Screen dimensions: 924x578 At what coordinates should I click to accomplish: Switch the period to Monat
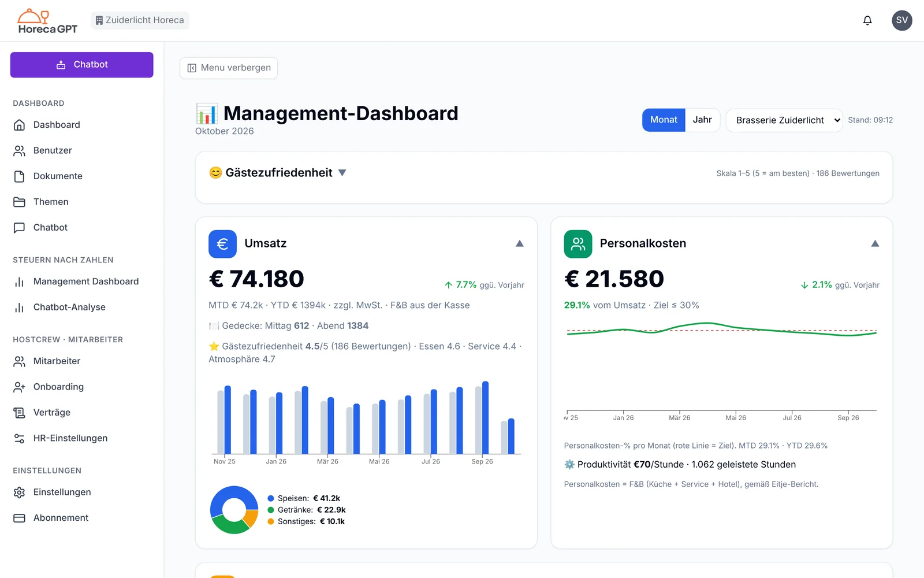pos(664,120)
